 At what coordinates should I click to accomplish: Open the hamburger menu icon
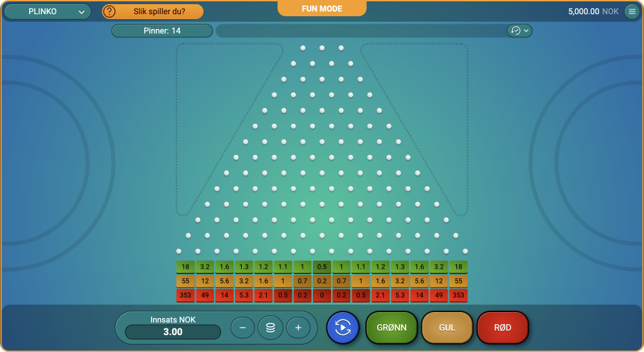(632, 12)
